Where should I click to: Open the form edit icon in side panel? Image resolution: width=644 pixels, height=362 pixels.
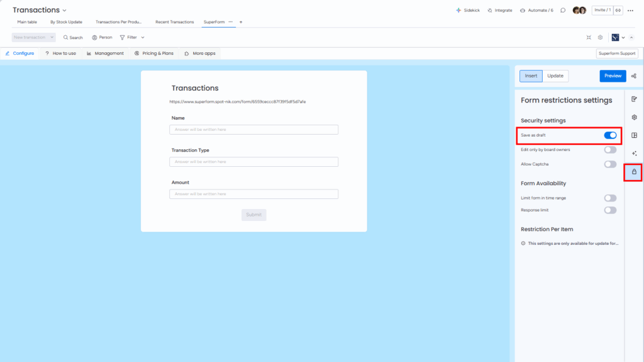coord(634,99)
